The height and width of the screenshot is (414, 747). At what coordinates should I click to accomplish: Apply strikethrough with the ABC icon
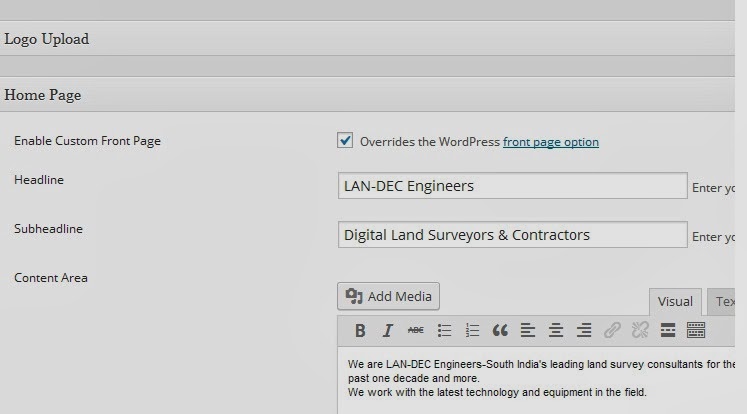click(415, 330)
